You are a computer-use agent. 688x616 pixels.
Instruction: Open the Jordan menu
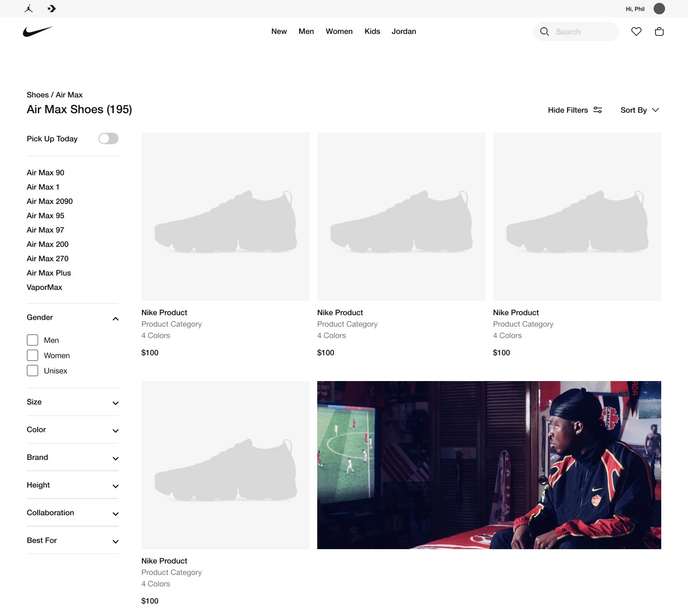[x=404, y=32]
